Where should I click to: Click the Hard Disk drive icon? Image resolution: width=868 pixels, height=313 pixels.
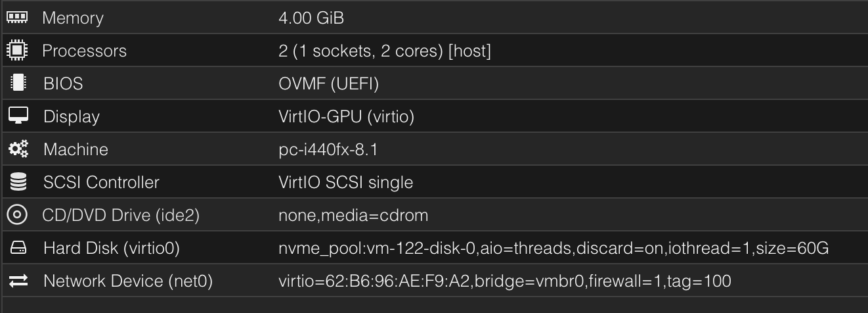point(18,248)
